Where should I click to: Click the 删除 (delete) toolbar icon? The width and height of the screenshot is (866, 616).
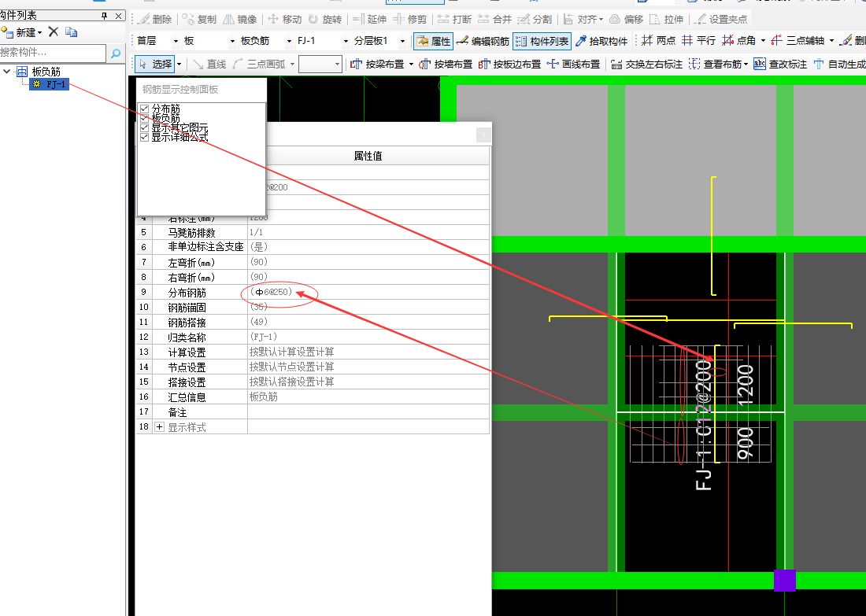coord(154,20)
